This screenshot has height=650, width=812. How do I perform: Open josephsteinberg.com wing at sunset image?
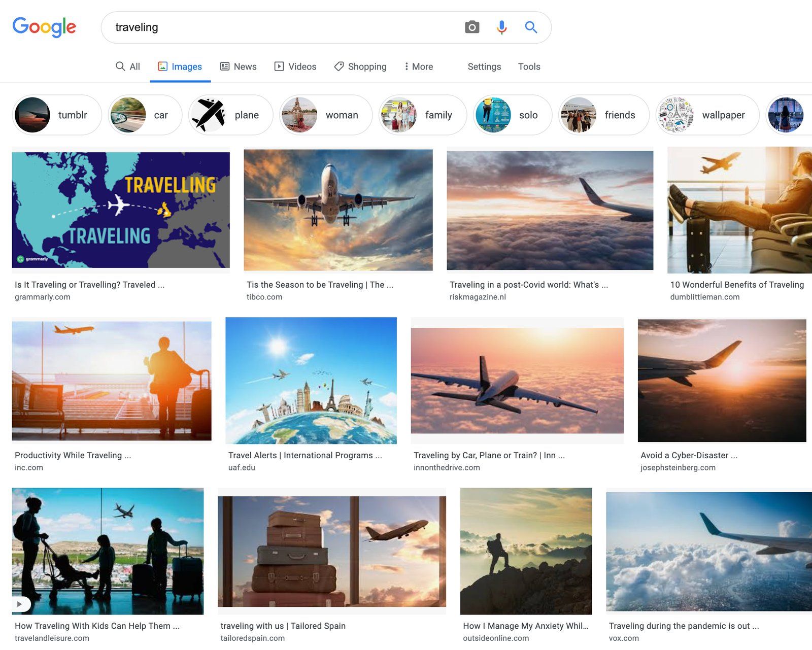722,381
